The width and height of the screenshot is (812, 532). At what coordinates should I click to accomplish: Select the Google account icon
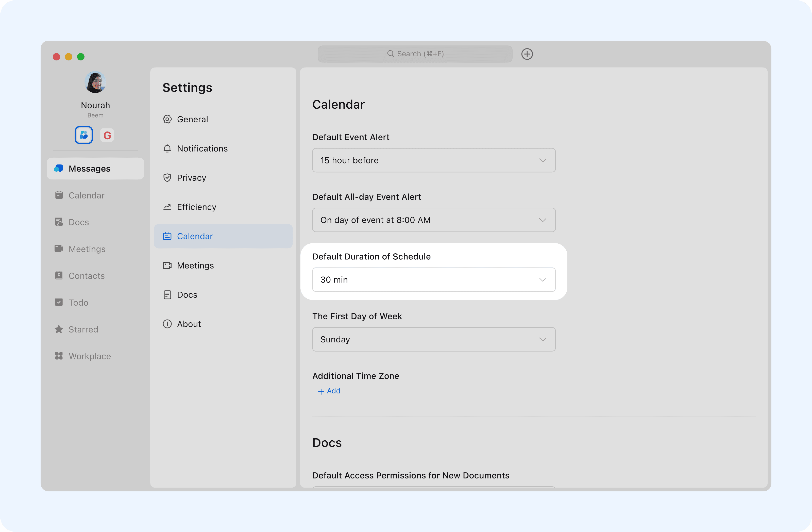click(107, 135)
